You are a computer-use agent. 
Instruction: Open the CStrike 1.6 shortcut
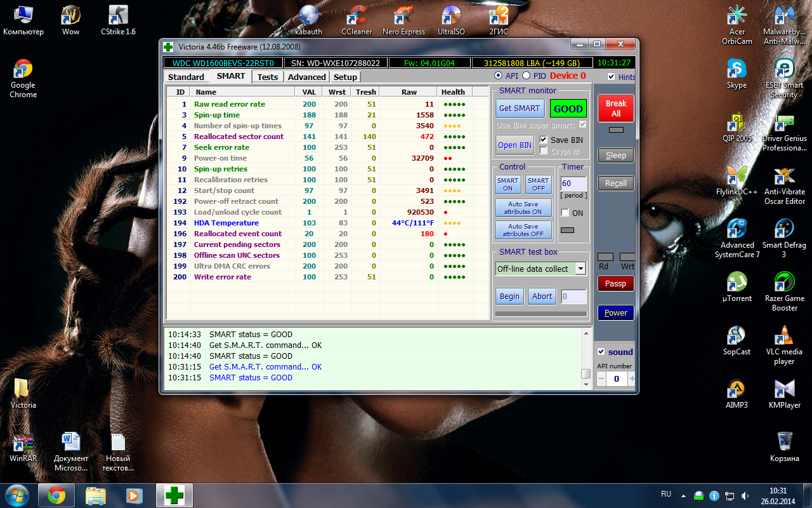[x=118, y=20]
